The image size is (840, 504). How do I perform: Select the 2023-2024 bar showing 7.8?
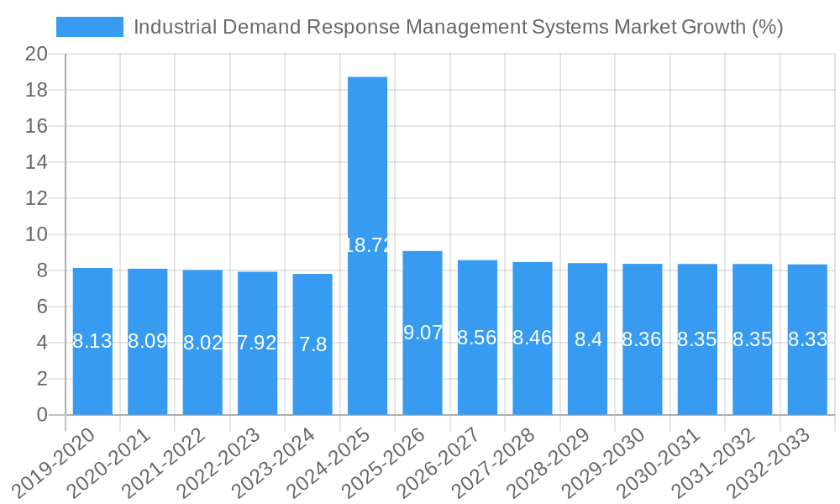coord(312,344)
